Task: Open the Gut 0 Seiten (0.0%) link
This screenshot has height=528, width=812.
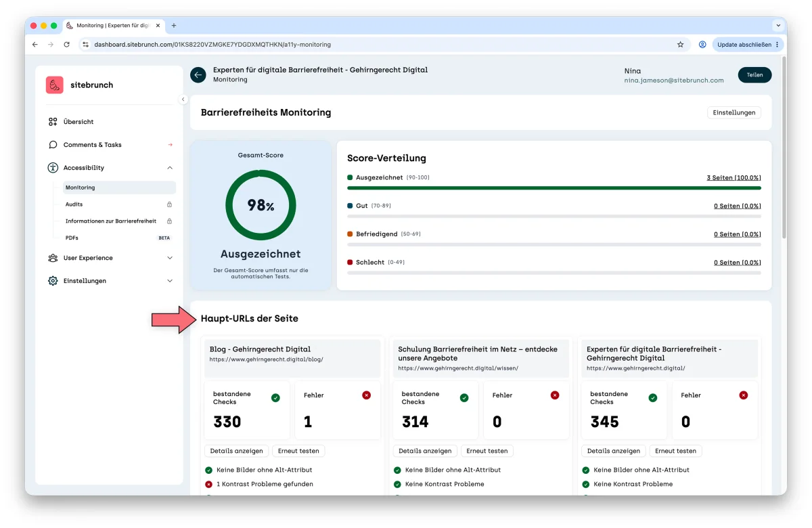Action: coord(737,206)
